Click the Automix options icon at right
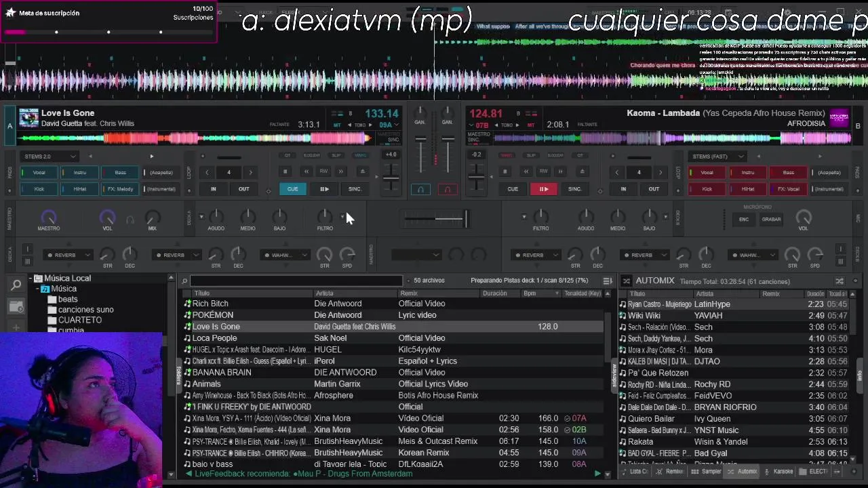 coord(840,281)
